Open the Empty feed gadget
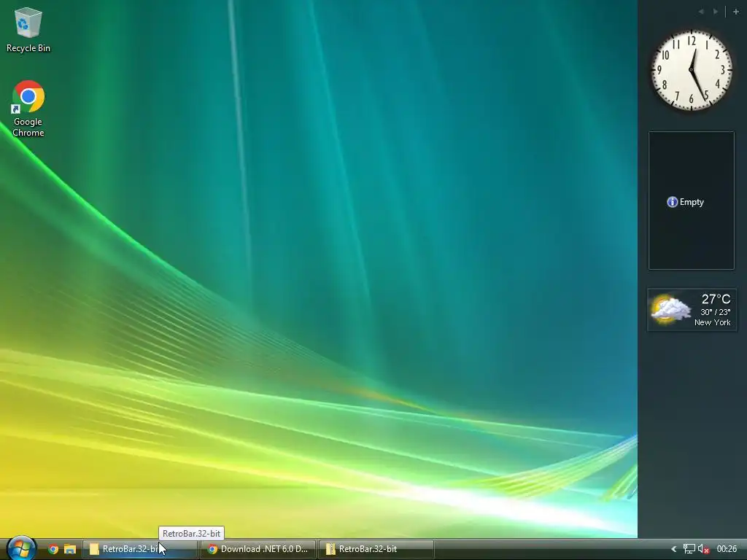 pos(692,201)
